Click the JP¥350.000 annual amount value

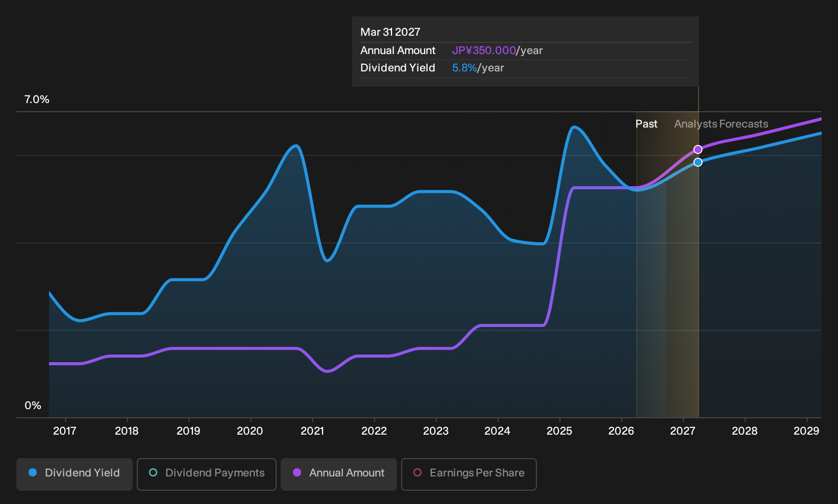coord(484,51)
